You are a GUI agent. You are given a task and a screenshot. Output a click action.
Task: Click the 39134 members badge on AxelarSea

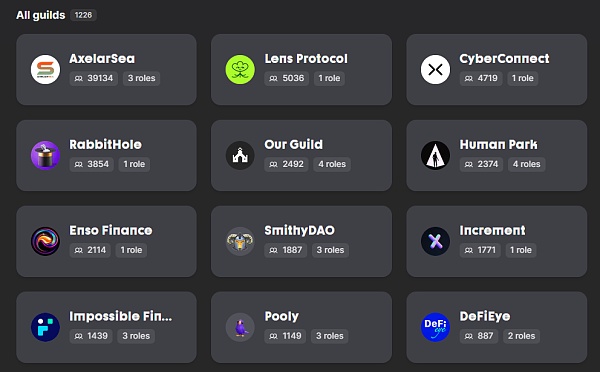(94, 78)
